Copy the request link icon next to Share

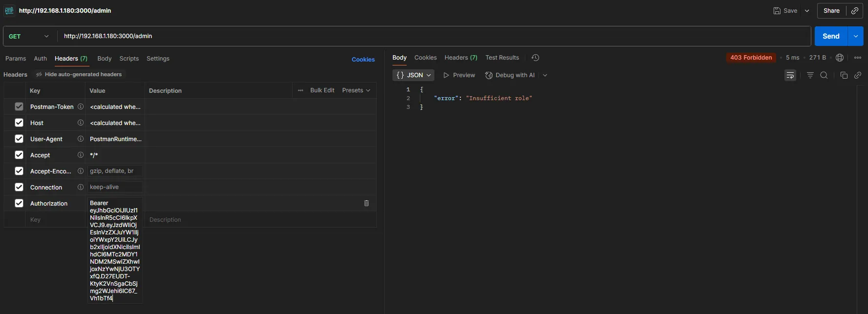(854, 10)
